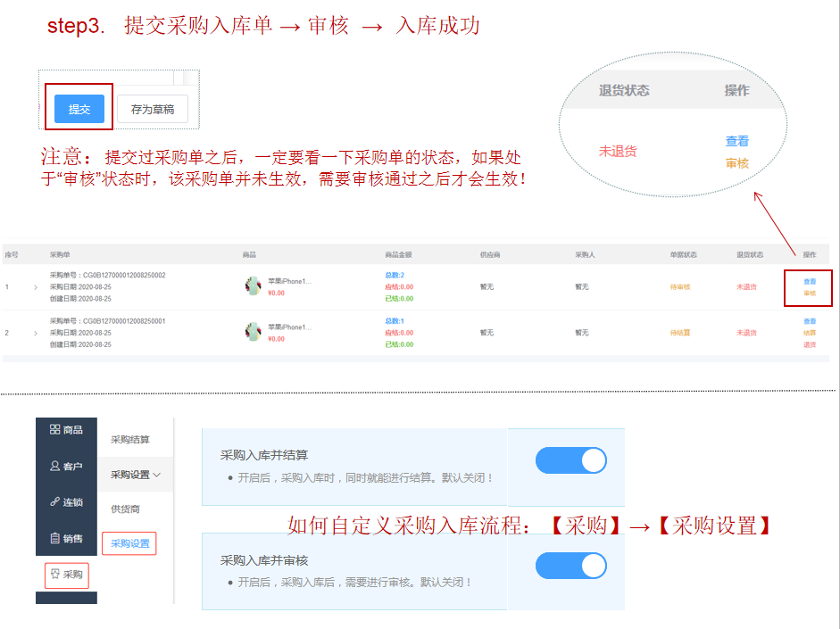
Task: Click the 存为草稿 save draft button
Action: (153, 109)
